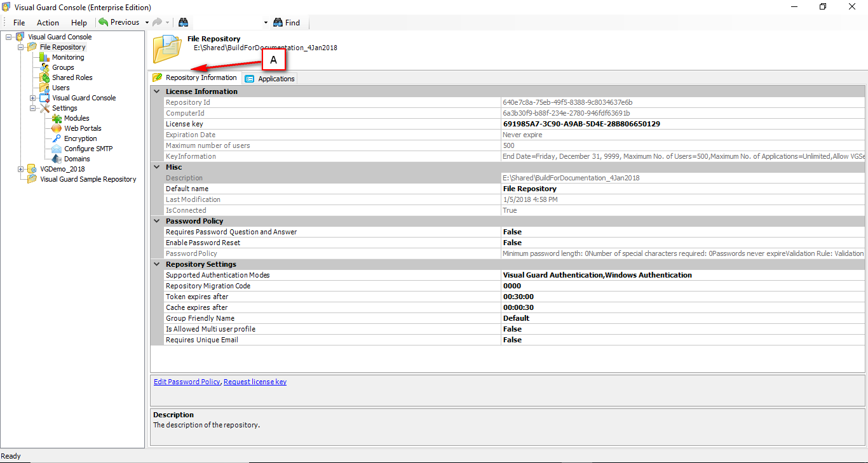Open the Encryption key icon
This screenshot has width=868, height=463.
[57, 138]
